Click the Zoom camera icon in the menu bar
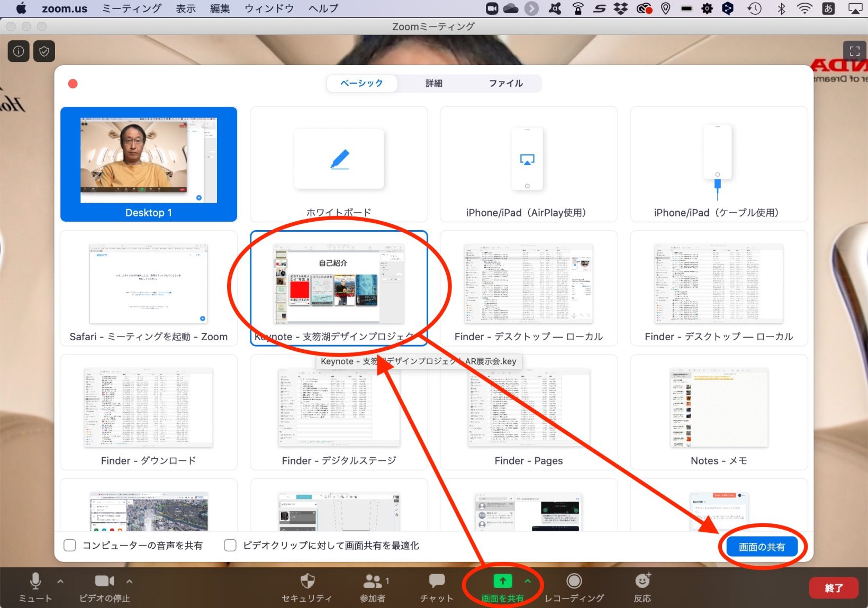This screenshot has height=608, width=868. [x=492, y=8]
